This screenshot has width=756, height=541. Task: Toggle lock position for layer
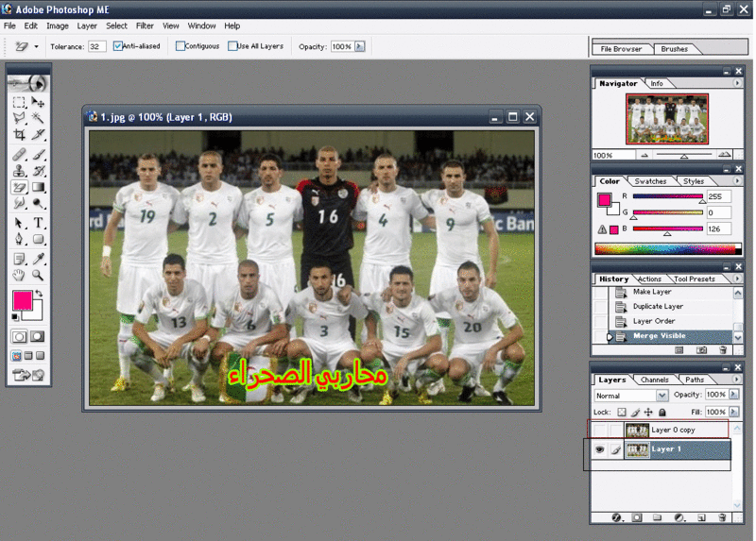pyautogui.click(x=648, y=413)
